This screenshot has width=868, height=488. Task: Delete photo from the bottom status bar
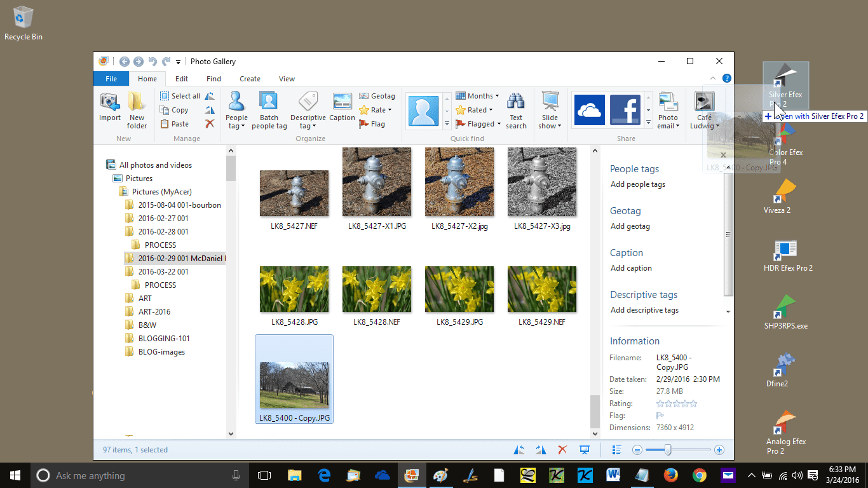tap(562, 450)
